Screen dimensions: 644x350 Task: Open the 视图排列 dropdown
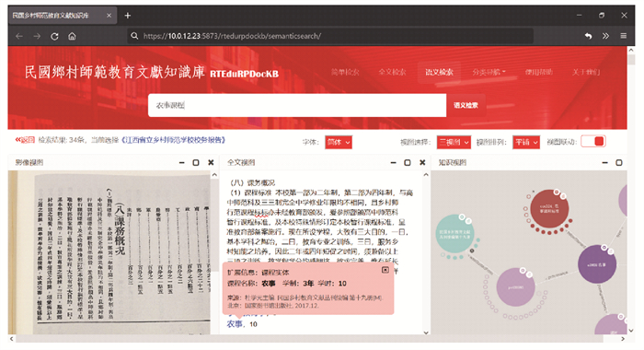526,143
